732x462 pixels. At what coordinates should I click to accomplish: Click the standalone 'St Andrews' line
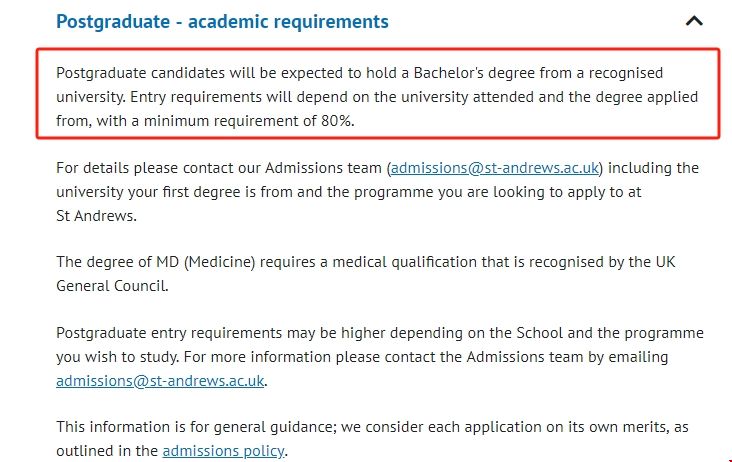pyautogui.click(x=95, y=215)
